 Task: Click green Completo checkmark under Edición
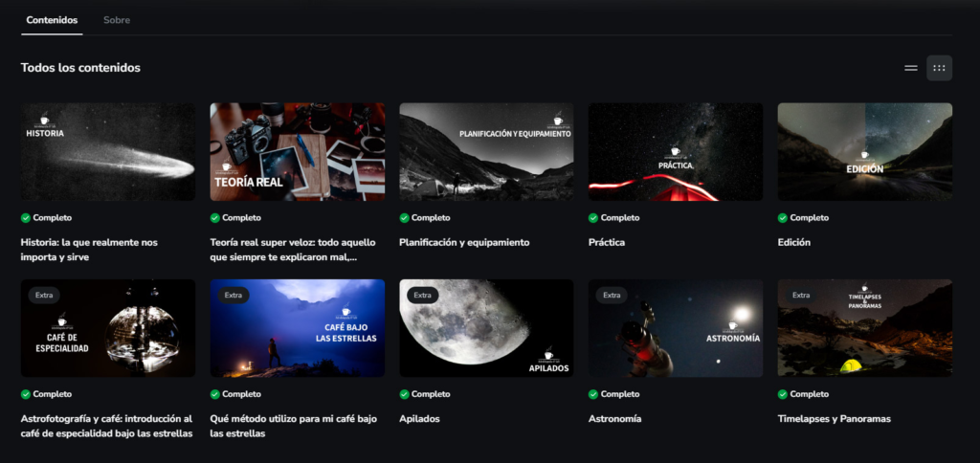tap(783, 218)
